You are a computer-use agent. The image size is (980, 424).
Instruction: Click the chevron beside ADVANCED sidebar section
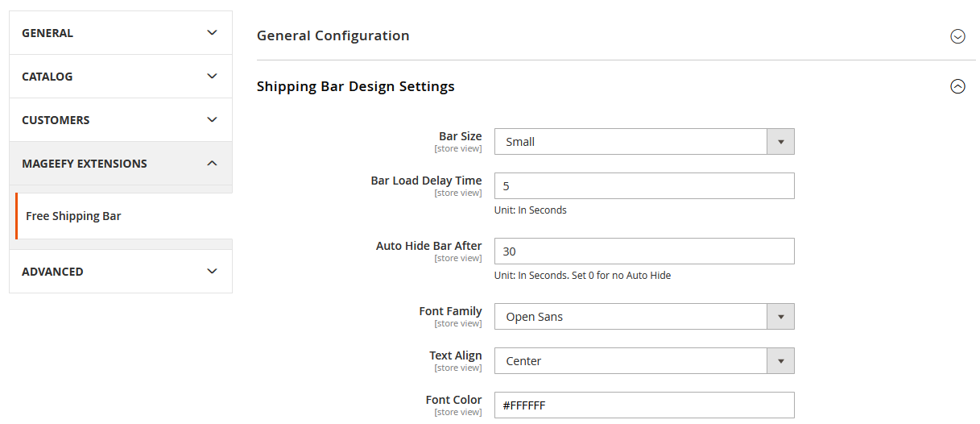[x=212, y=272]
